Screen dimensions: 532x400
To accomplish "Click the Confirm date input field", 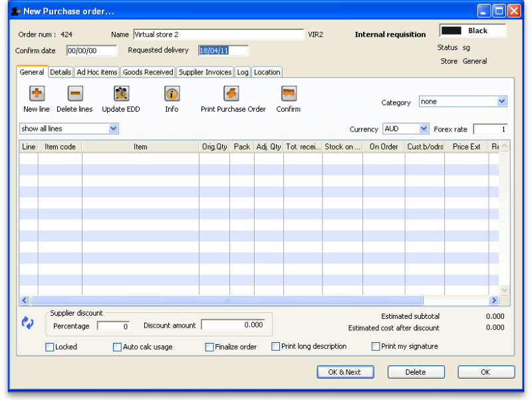I will coord(91,50).
